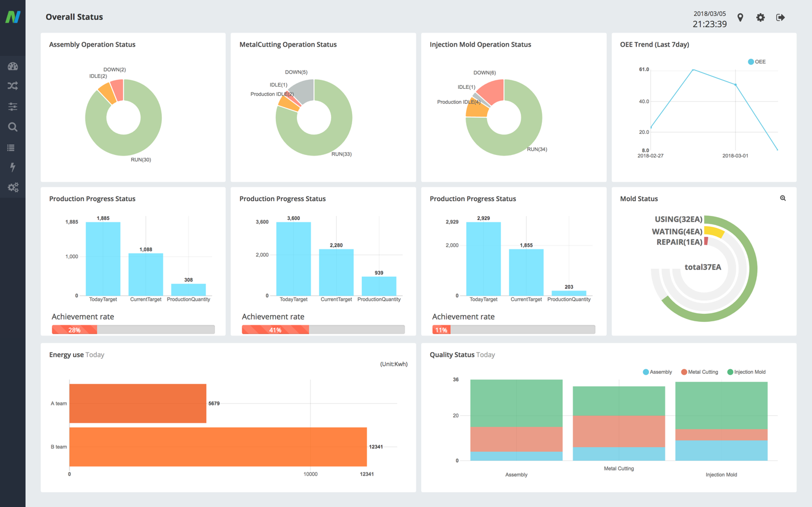
Task: Click the MetalCutting 41% achievement rate bar
Action: (x=323, y=329)
